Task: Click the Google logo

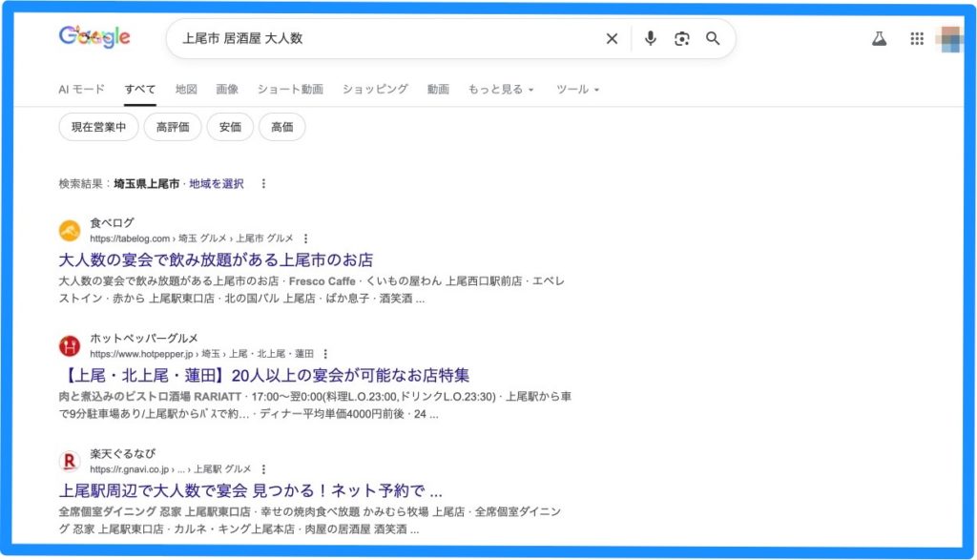Action: [x=94, y=38]
